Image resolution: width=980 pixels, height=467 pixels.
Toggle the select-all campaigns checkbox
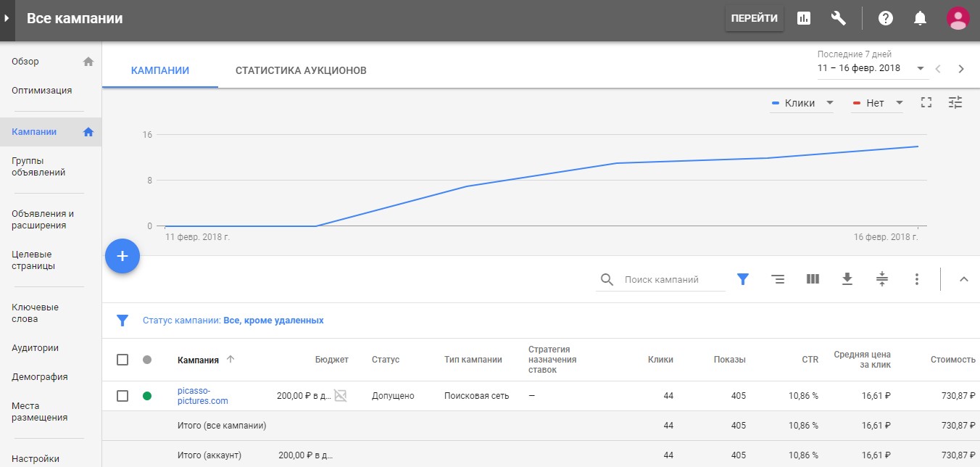pyautogui.click(x=122, y=360)
